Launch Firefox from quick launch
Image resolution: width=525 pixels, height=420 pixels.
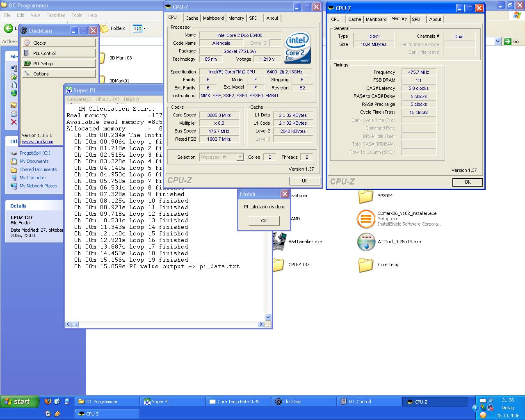coord(48,402)
